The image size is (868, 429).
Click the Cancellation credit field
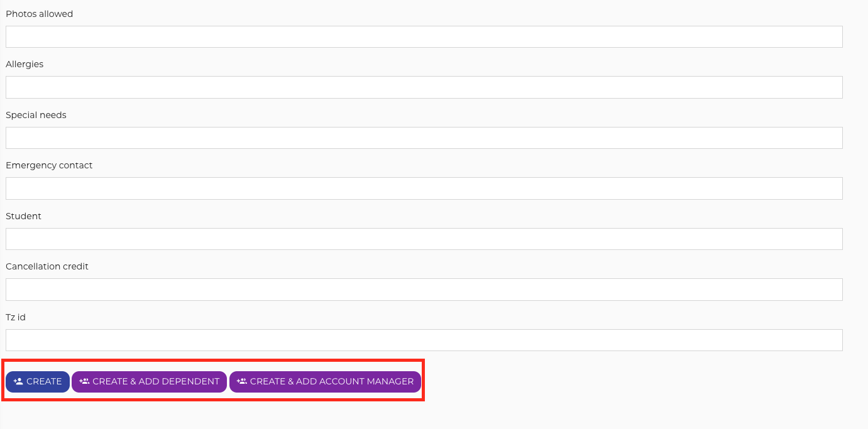click(424, 290)
